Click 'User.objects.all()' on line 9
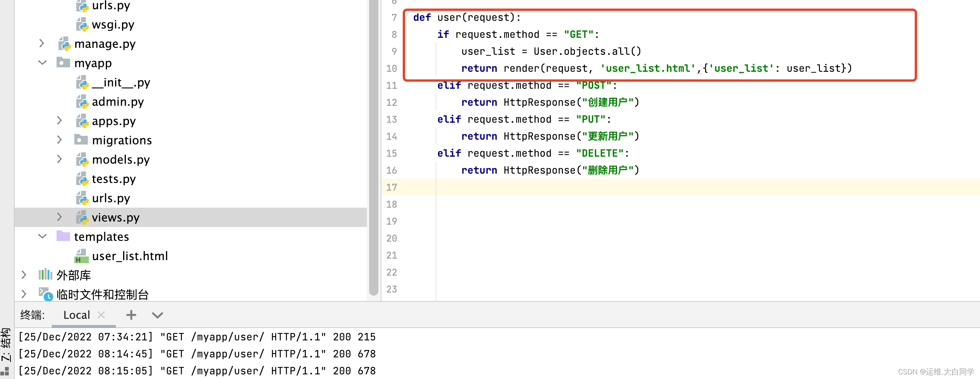The height and width of the screenshot is (379, 980). tap(587, 51)
